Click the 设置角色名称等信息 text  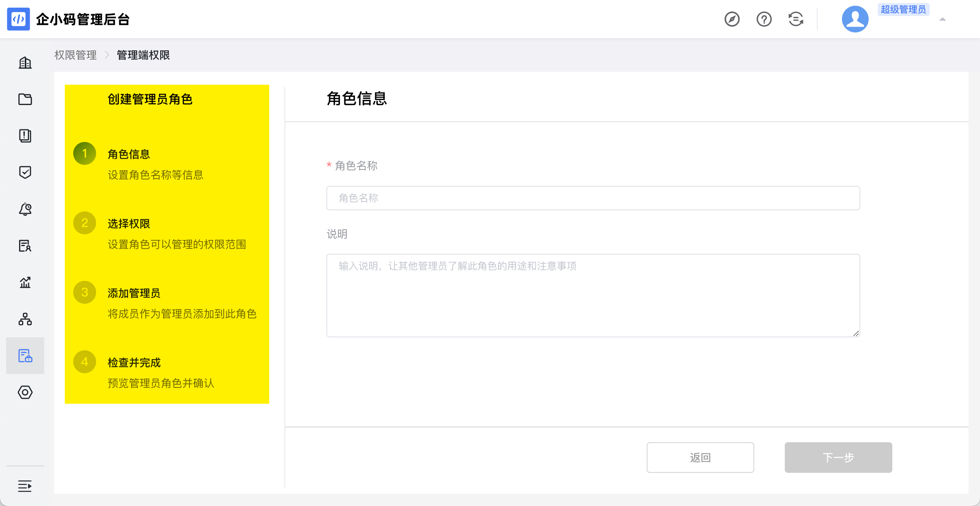click(x=156, y=175)
